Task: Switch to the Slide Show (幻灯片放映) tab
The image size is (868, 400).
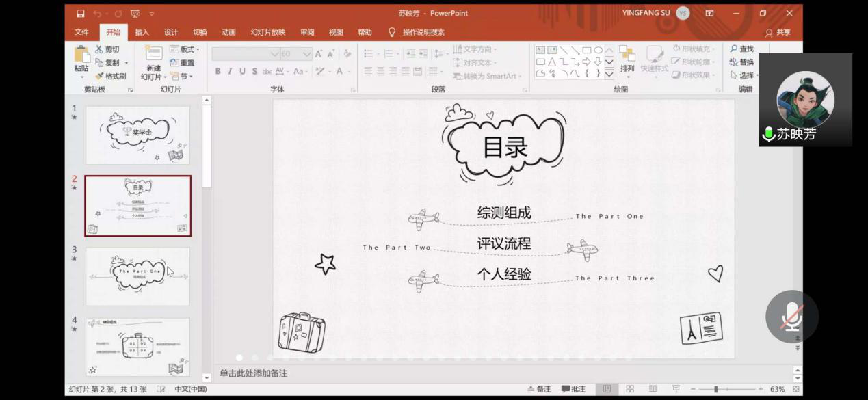Action: pos(267,32)
